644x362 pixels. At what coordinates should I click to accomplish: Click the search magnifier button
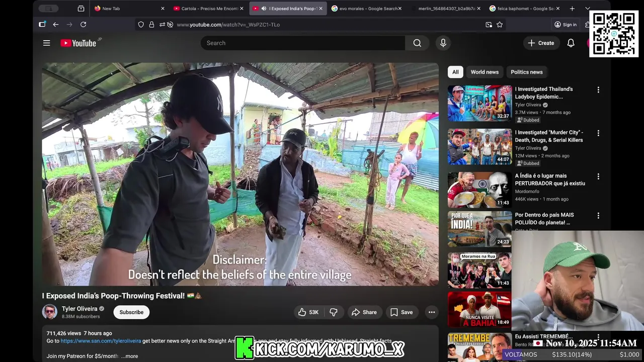[x=417, y=43]
